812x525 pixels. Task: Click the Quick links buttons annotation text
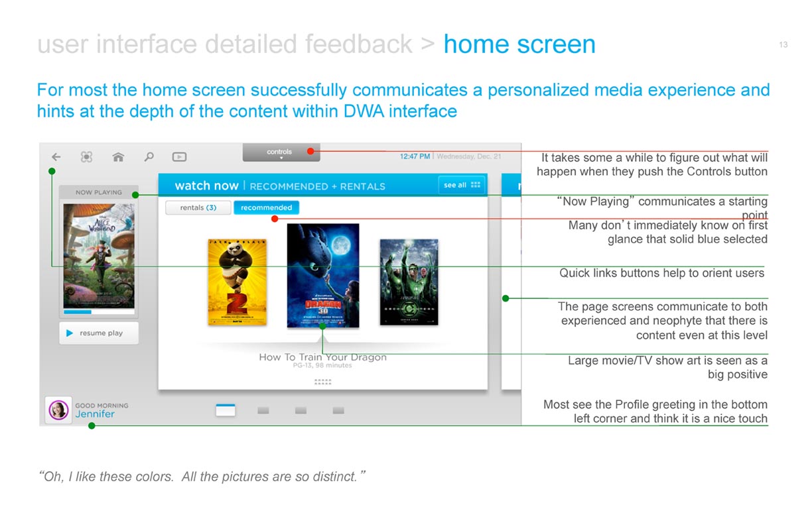point(661,272)
